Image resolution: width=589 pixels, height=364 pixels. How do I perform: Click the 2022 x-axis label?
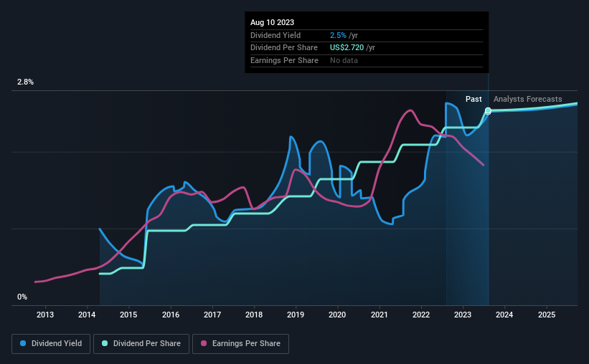421,315
